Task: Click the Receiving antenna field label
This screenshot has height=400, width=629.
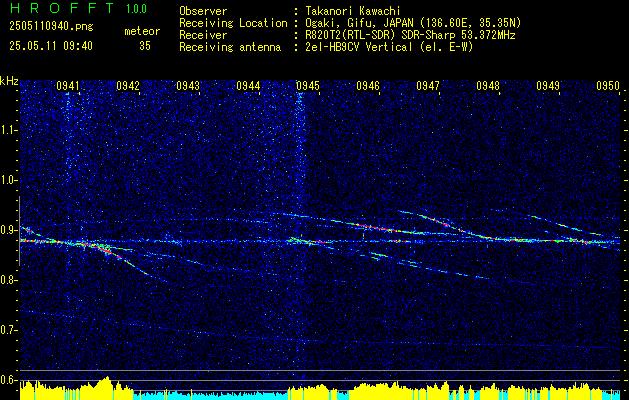Action: click(230, 47)
